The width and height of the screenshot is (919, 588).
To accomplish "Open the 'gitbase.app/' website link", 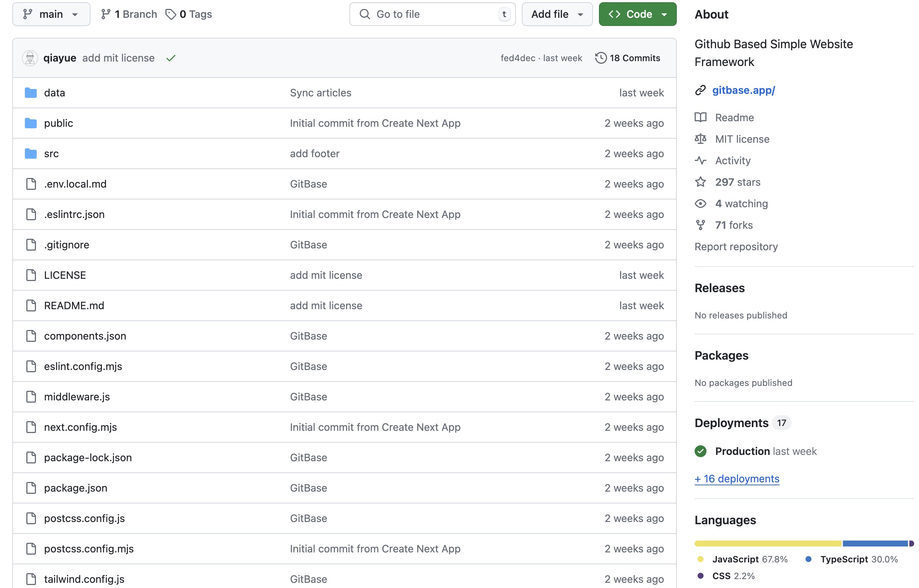I will (x=743, y=89).
